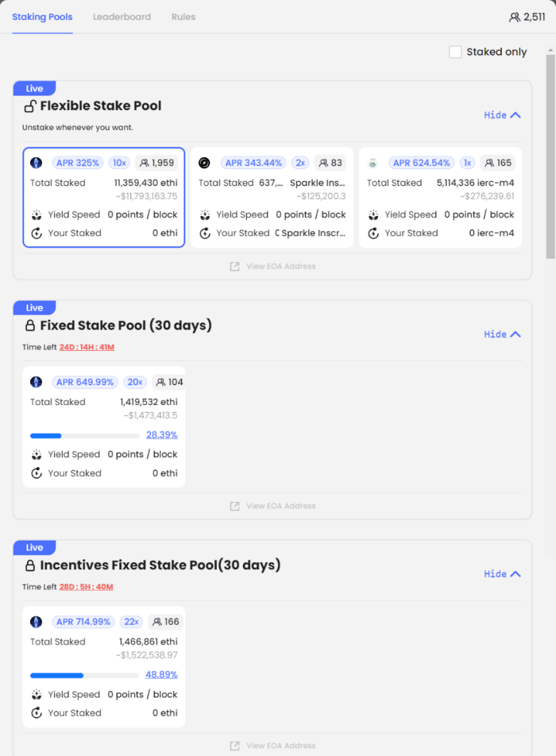
Task: Click the open lock icon beside Flexible Stake Pool
Action: pyautogui.click(x=30, y=106)
